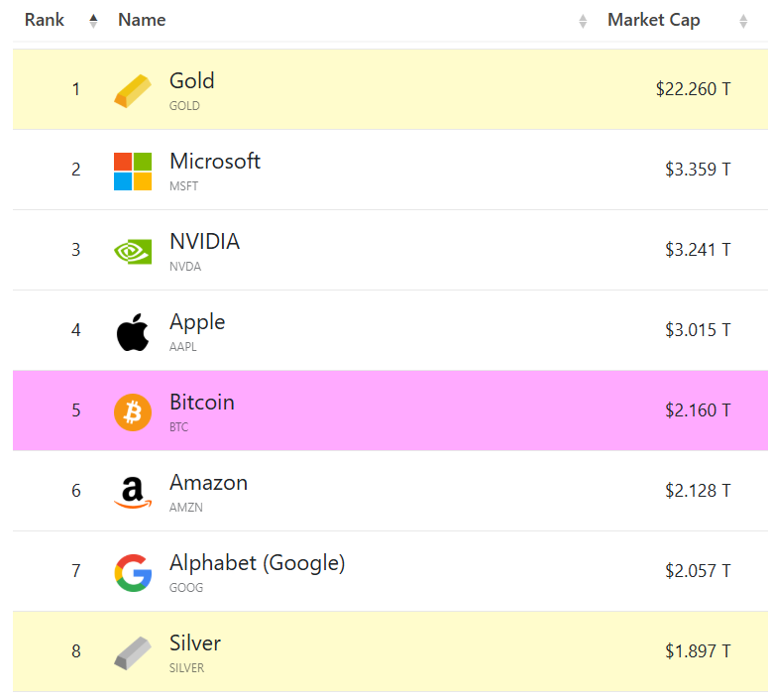Sort table by Rank arrows
This screenshot has width=768, height=700.
point(93,21)
